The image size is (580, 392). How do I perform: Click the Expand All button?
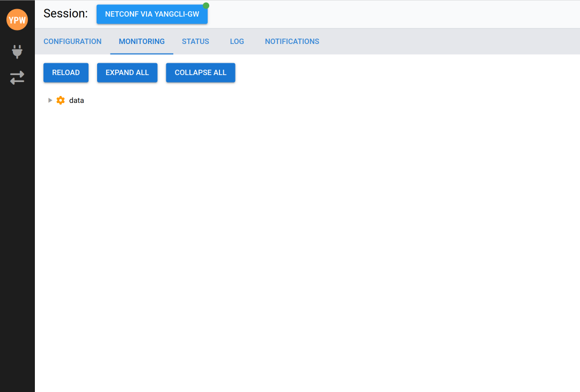127,72
